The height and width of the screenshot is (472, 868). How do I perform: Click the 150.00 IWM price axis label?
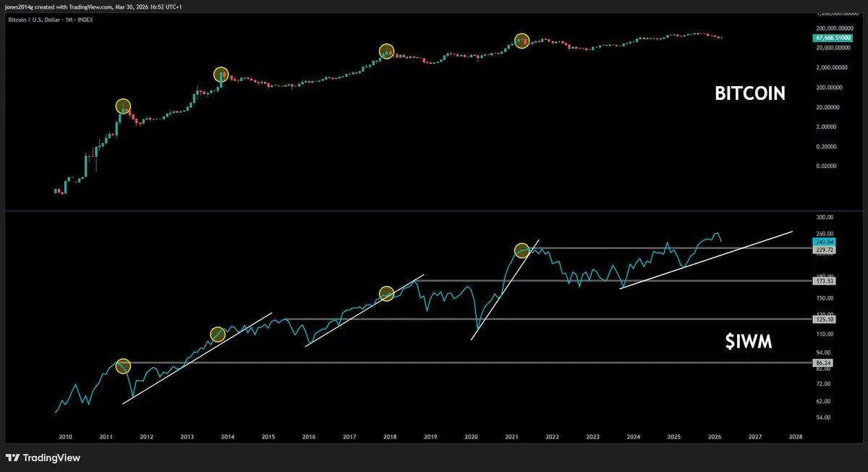click(825, 297)
